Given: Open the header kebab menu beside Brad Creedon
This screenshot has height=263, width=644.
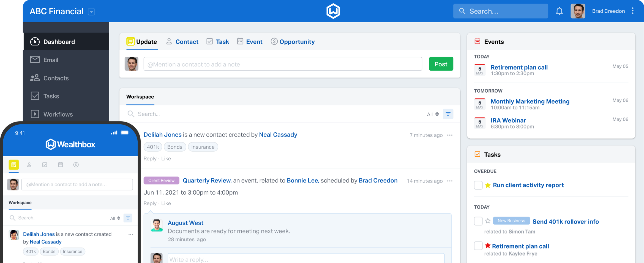Looking at the screenshot, I should click(633, 11).
